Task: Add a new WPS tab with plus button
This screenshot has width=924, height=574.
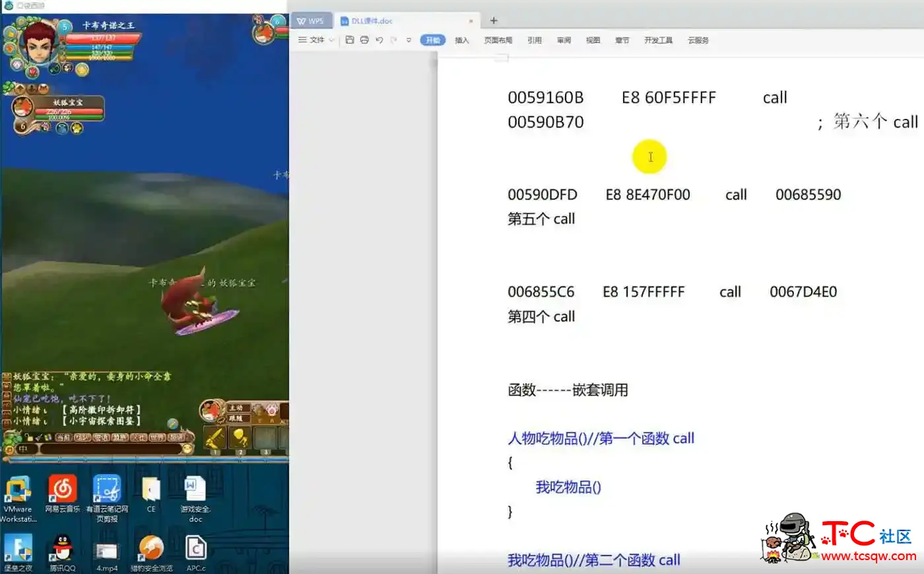Action: pos(494,20)
